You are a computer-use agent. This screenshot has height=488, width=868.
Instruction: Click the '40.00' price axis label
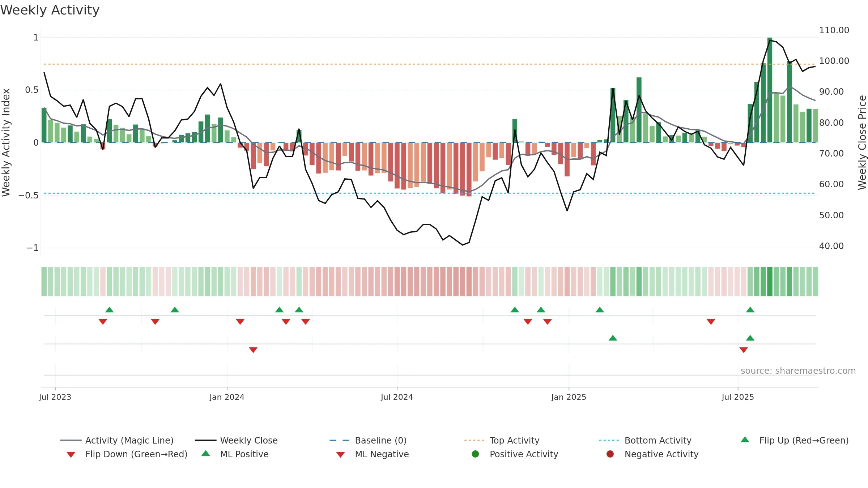tap(831, 246)
